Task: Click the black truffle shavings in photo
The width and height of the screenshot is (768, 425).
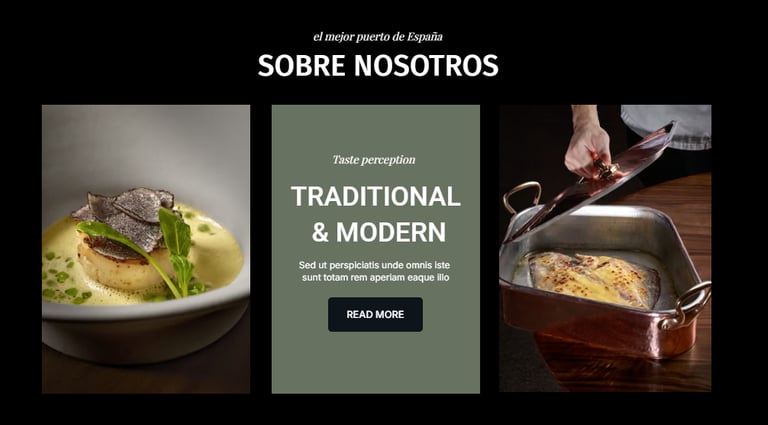Action: coord(128,215)
